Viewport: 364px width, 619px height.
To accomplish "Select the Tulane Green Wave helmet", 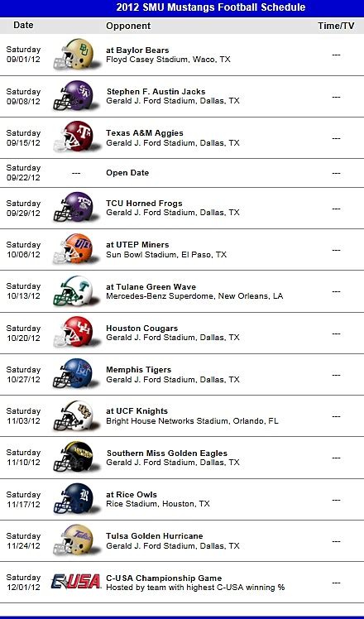I will (x=75, y=290).
